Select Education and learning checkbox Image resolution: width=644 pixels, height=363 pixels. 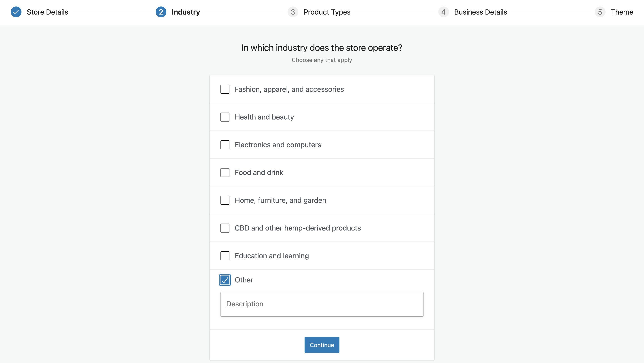225,256
